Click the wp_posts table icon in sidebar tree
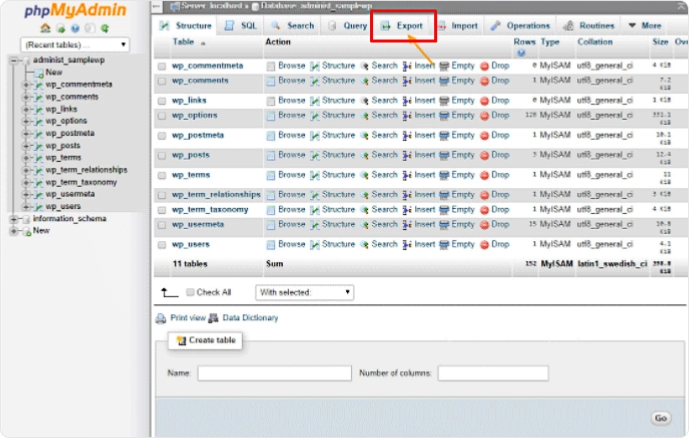 coord(39,146)
